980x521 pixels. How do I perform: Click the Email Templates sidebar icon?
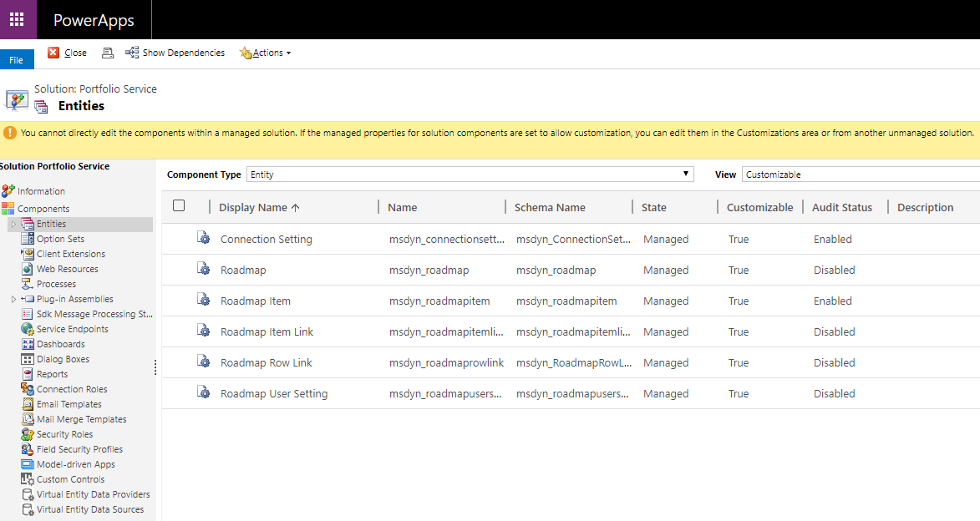point(28,404)
